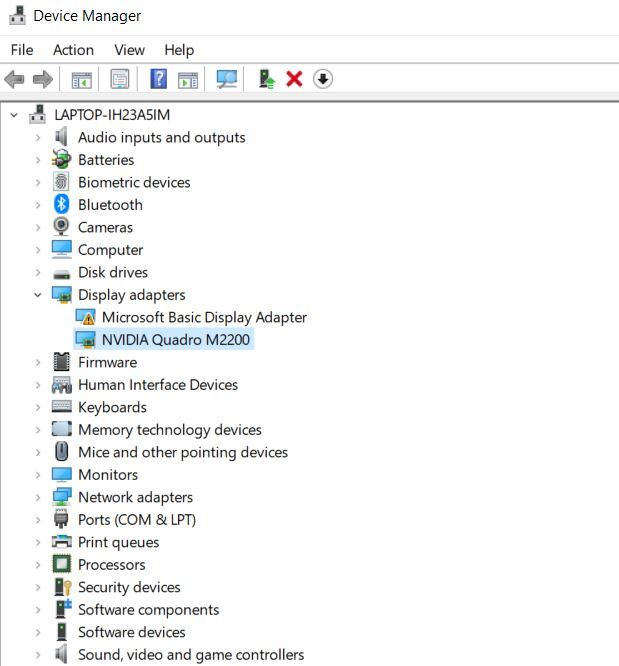Screen dimensions: 619x666
Task: Collapse the LAPTOP-IH23A5IM root node
Action: [14, 115]
